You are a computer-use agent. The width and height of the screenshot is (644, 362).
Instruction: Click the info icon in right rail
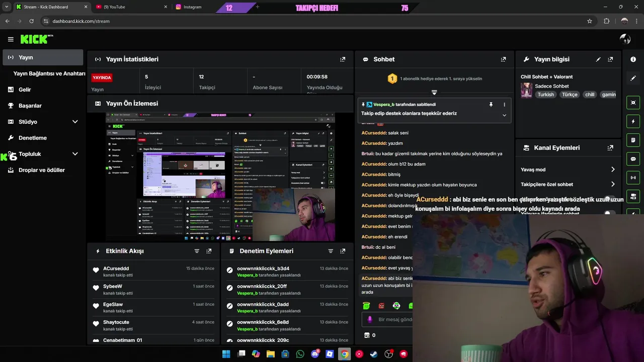click(x=633, y=59)
